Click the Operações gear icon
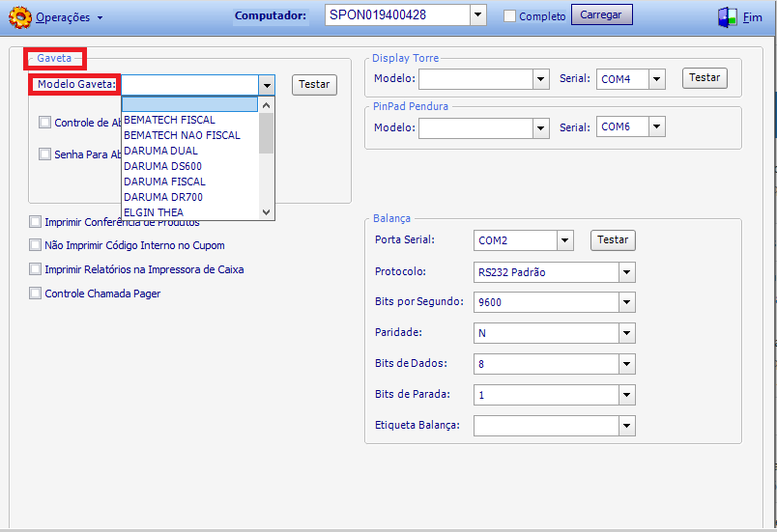 coord(20,17)
